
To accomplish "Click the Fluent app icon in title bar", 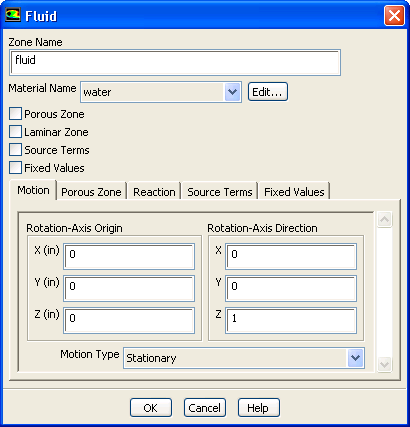I will pos(13,15).
